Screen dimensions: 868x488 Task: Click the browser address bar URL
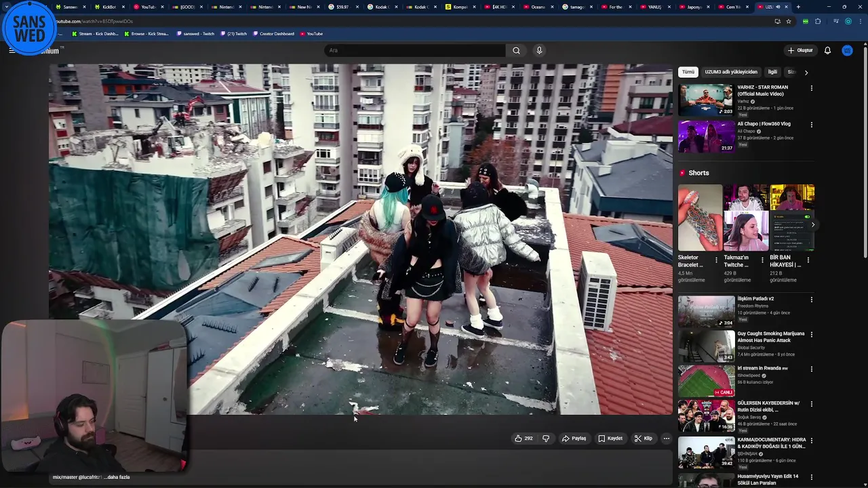407,21
